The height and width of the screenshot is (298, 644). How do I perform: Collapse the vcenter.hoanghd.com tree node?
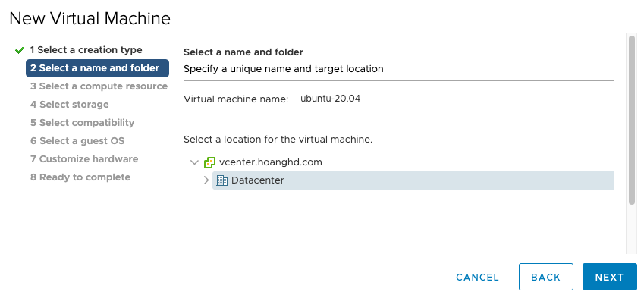195,162
